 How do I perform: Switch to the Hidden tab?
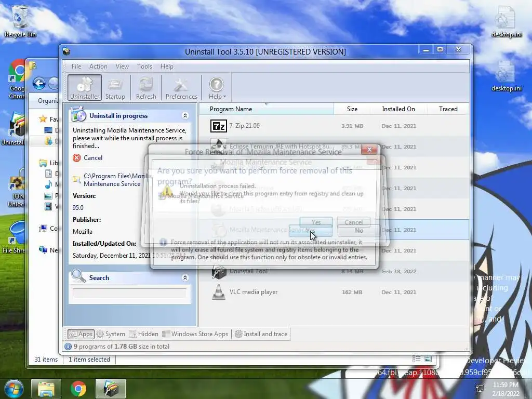(x=143, y=334)
